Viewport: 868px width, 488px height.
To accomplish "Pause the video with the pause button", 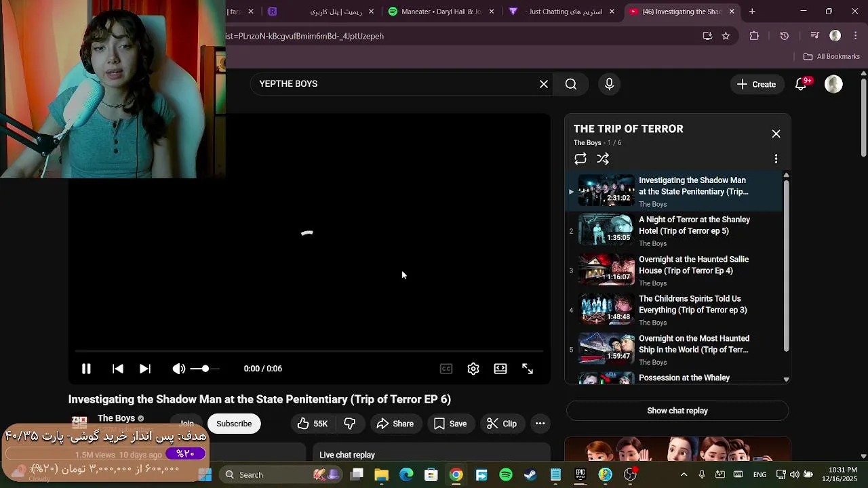I will pyautogui.click(x=86, y=369).
